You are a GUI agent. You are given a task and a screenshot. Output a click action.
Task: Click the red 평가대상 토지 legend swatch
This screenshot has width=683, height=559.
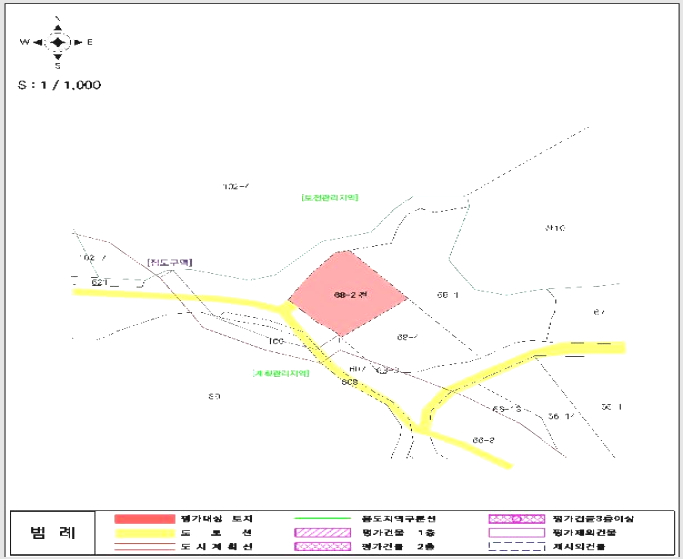coord(145,519)
